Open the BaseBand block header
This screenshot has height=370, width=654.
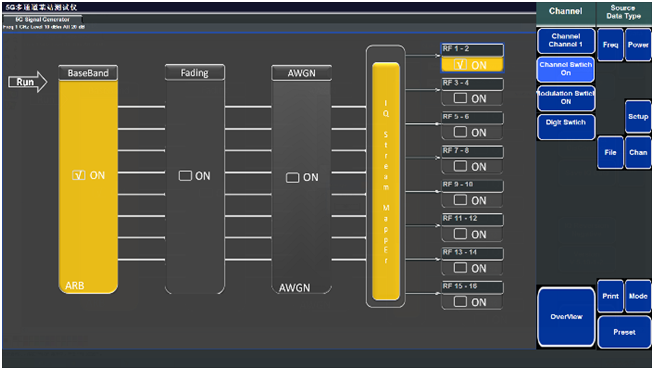[x=88, y=73]
